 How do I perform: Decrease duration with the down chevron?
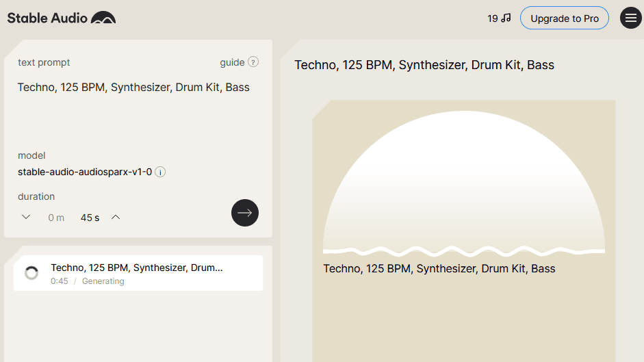pos(26,217)
